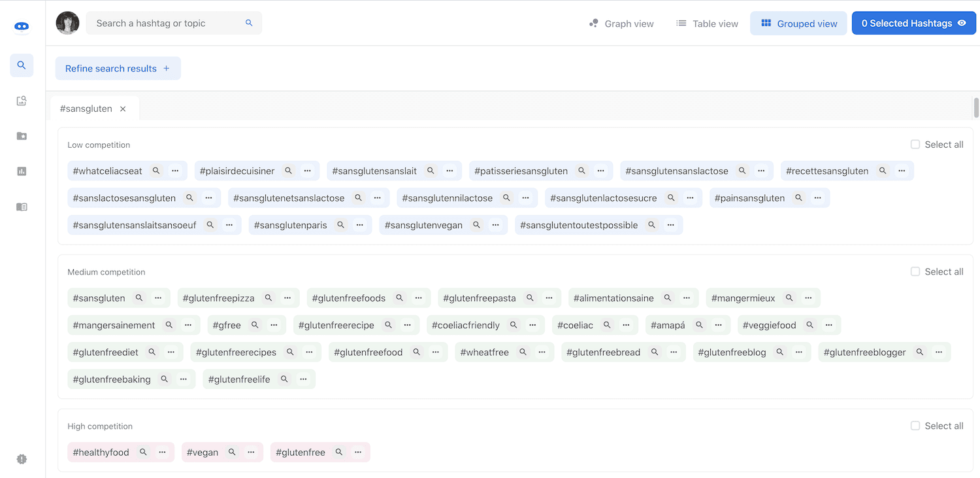This screenshot has width=980, height=478.
Task: Search related hashtags for #sansglutenparis
Action: pyautogui.click(x=341, y=225)
